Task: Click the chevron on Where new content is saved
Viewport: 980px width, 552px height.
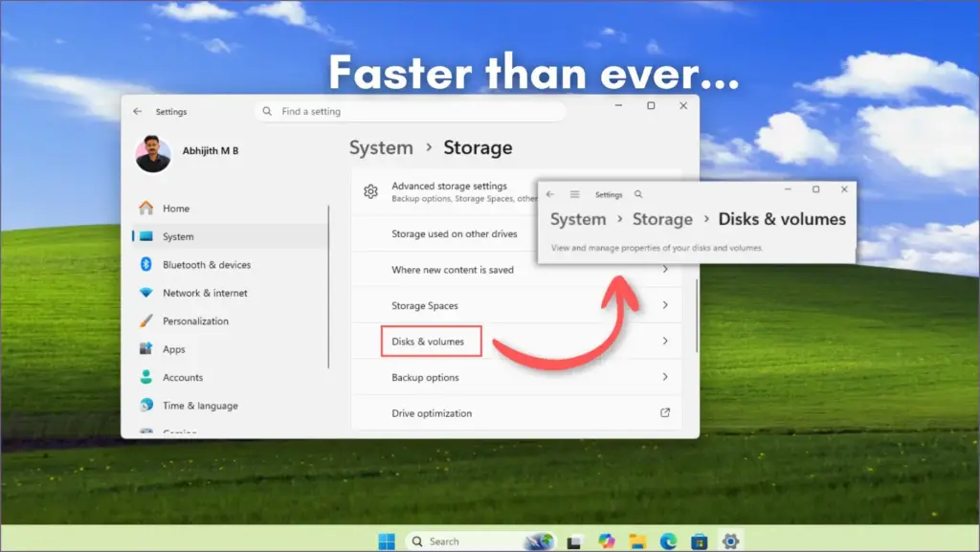Action: click(x=665, y=269)
